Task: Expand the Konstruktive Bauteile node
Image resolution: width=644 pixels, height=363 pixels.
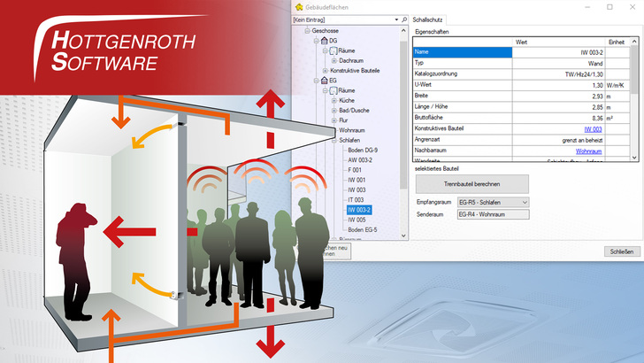Action: (324, 71)
